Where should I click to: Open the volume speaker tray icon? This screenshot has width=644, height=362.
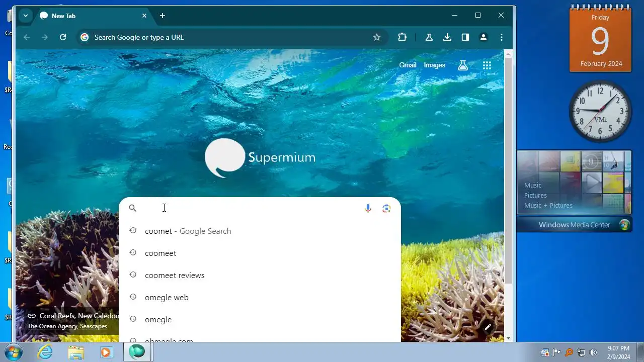[593, 352]
